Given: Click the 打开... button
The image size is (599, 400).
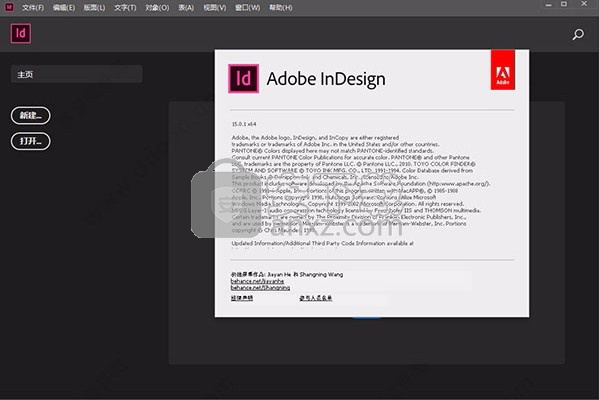Looking at the screenshot, I should 31,141.
